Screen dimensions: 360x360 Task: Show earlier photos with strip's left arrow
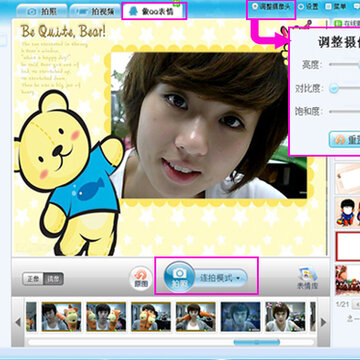(x=18, y=322)
